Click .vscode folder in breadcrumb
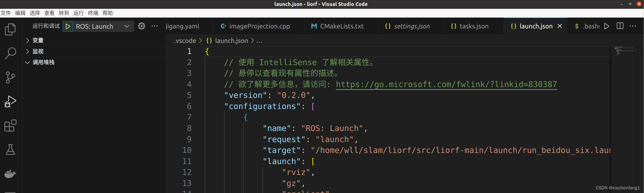Viewport: 644px width, 193px height. coord(185,41)
